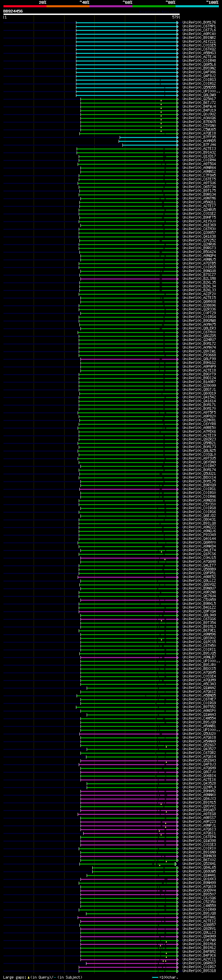Click label UniRef100_Q9ZR23

pyautogui.click(x=199, y=439)
